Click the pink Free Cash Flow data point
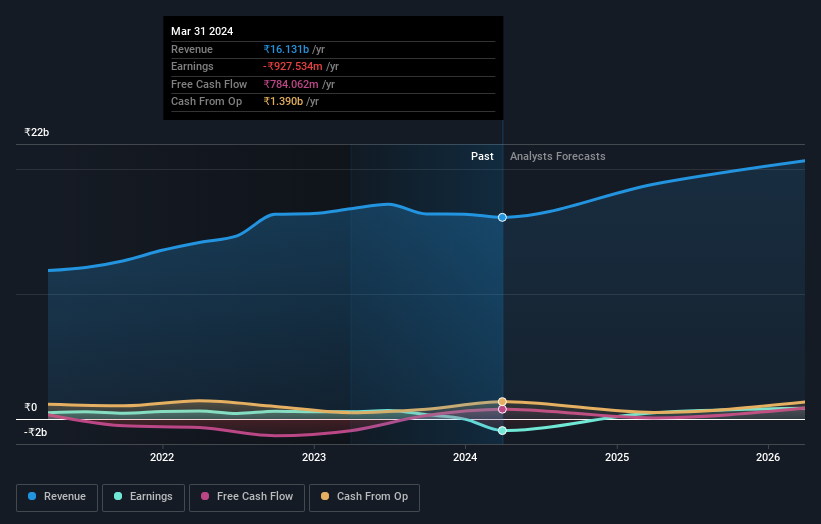Image resolution: width=821 pixels, height=524 pixels. tap(502, 409)
